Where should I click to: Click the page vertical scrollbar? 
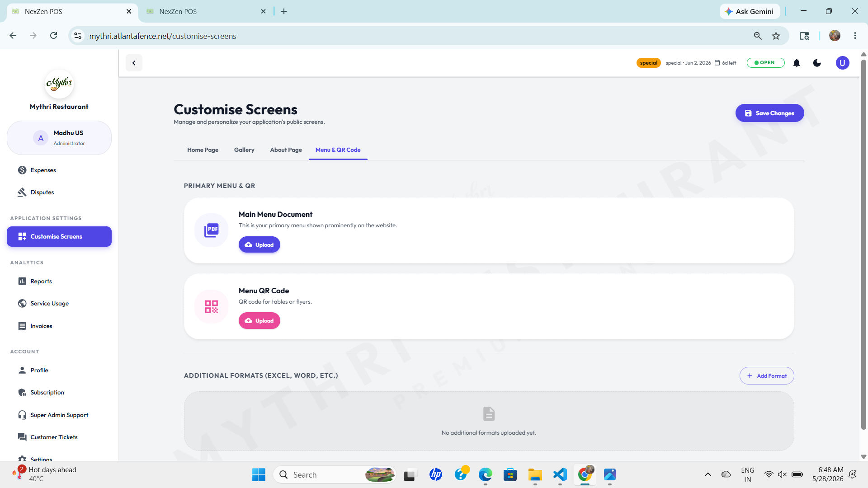click(x=863, y=244)
